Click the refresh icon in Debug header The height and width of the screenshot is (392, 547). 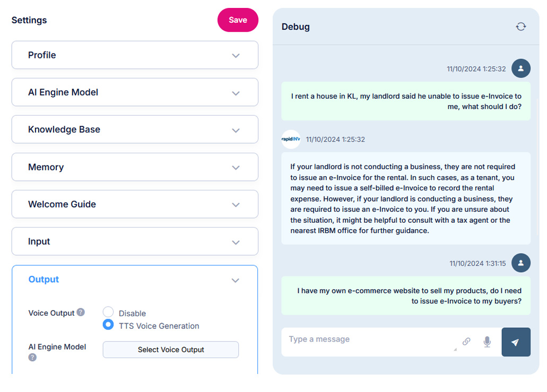pyautogui.click(x=521, y=27)
